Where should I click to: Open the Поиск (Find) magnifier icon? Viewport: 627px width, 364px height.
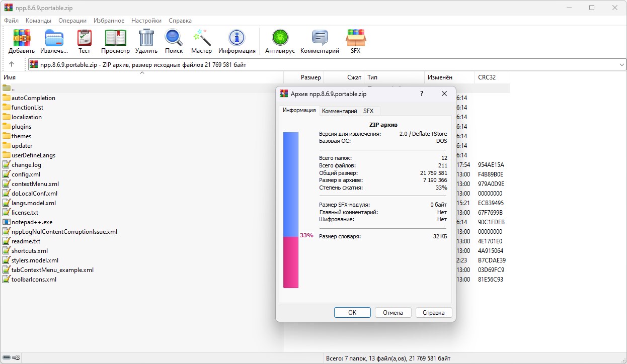coord(174,38)
